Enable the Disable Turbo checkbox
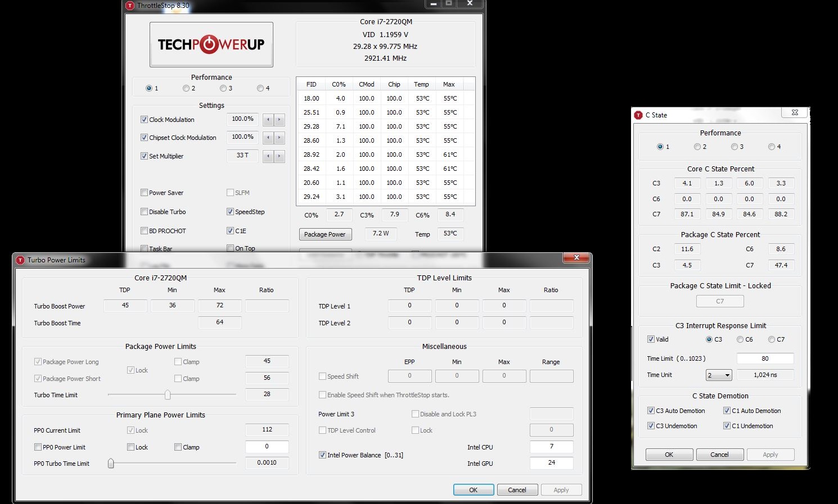 click(144, 212)
